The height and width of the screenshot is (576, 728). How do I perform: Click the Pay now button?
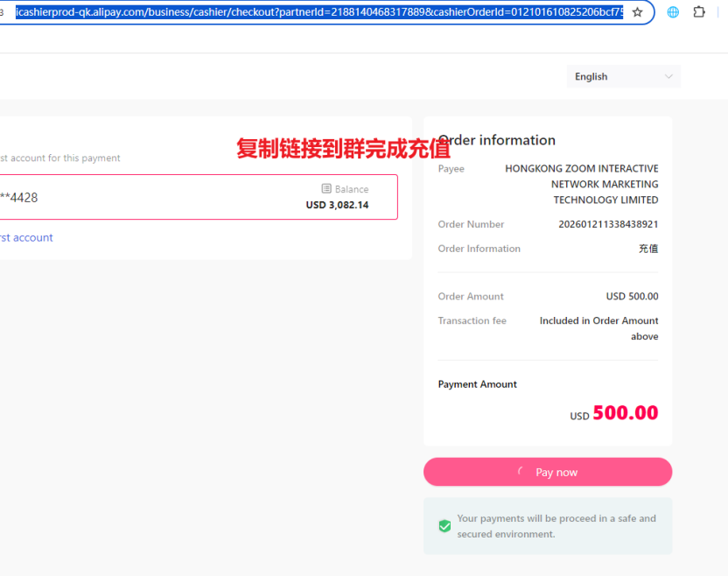548,472
